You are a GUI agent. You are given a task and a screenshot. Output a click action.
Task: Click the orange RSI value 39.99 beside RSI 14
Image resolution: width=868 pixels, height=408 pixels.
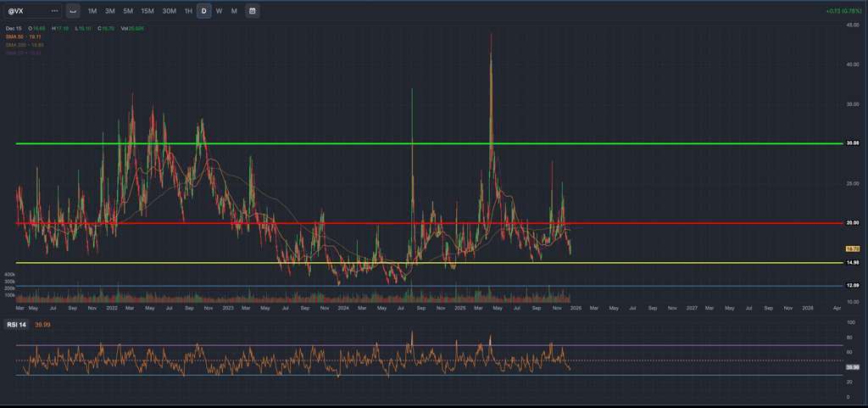[42, 324]
